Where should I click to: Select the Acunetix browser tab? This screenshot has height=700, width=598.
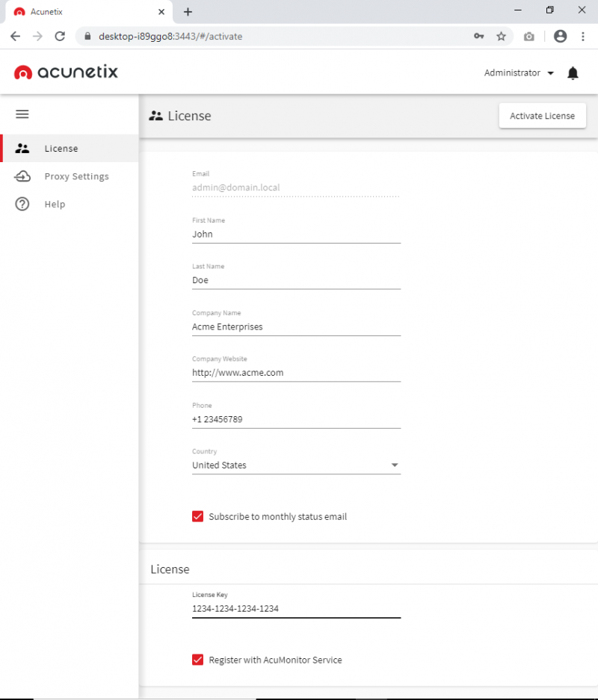click(88, 12)
